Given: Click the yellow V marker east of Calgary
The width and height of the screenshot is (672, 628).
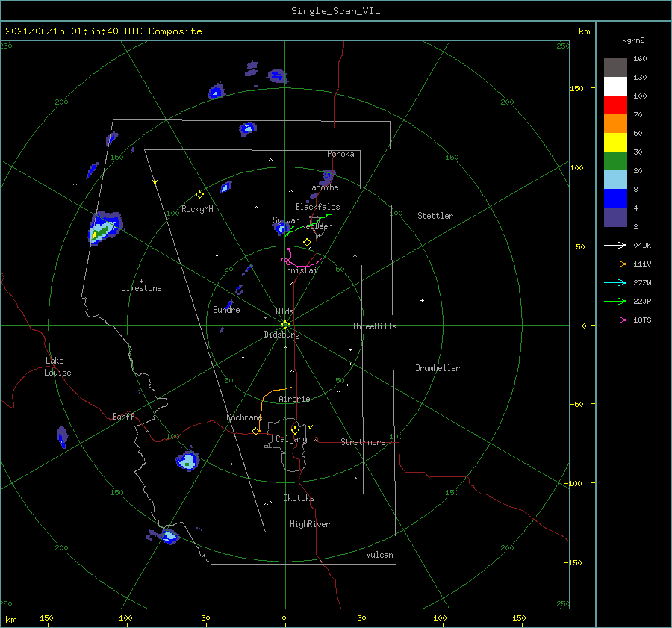Looking at the screenshot, I should point(310,427).
